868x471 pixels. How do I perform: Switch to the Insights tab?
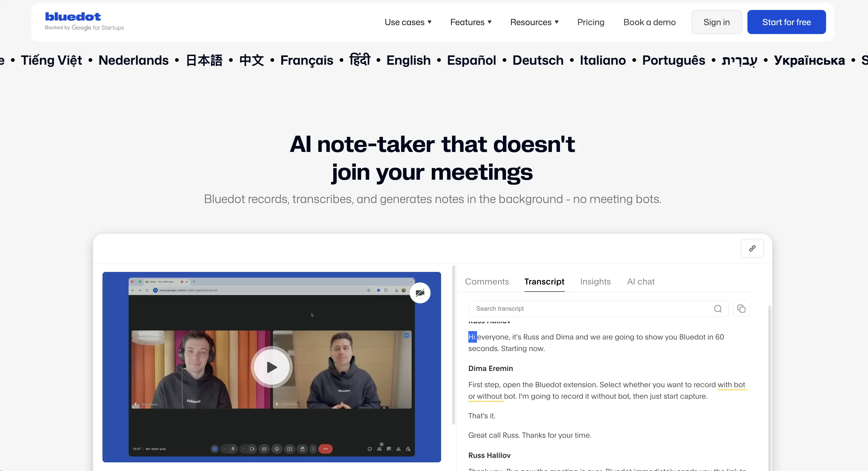coord(595,282)
